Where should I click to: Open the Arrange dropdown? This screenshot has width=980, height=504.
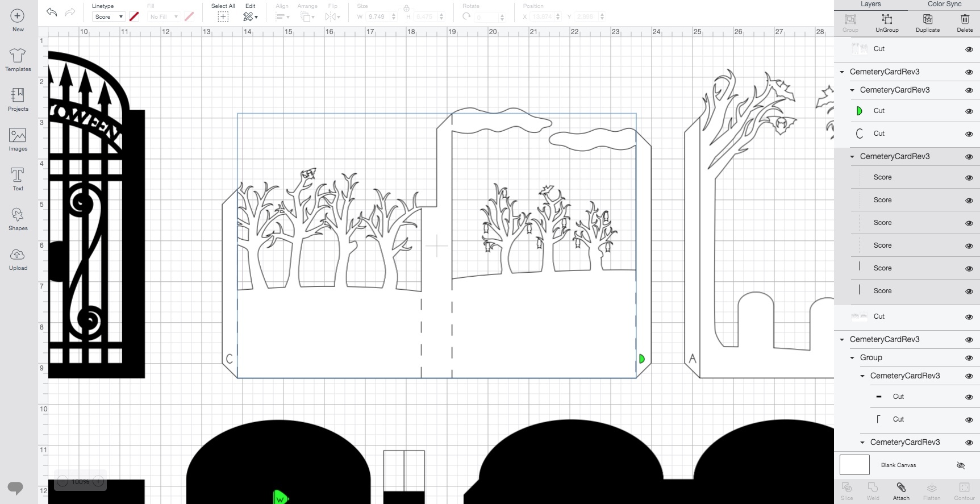pos(307,17)
